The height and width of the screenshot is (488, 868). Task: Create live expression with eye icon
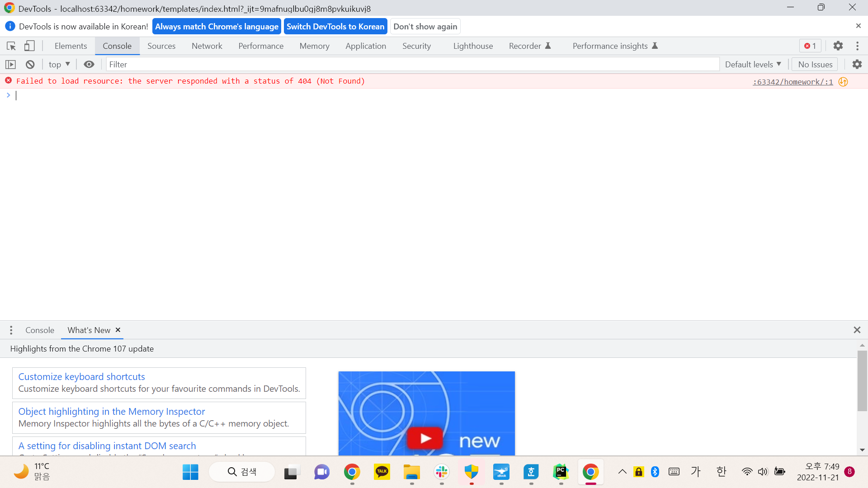[89, 65]
